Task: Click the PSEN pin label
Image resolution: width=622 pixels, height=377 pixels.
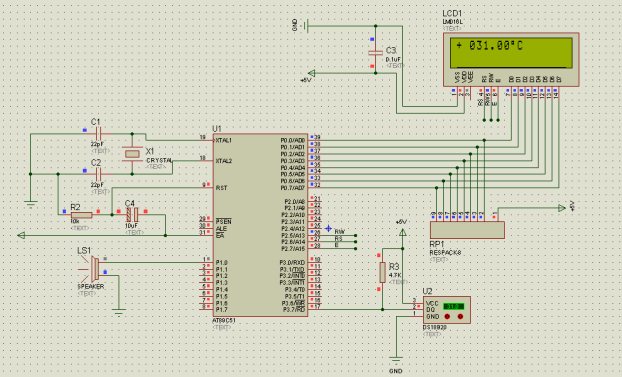Action: click(x=223, y=221)
